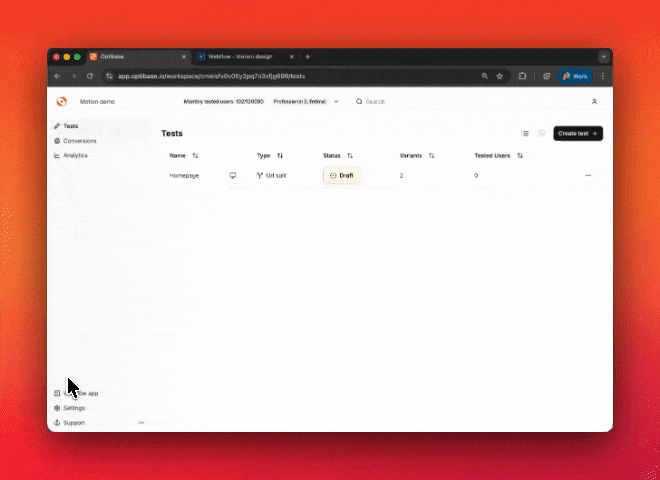The width and height of the screenshot is (660, 480).
Task: Open the Homepage test link
Action: [184, 175]
